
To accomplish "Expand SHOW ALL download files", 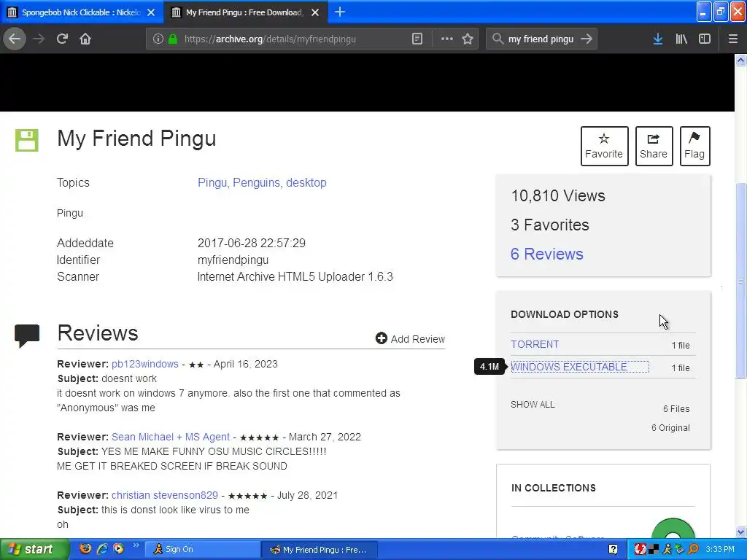I will pos(533,404).
